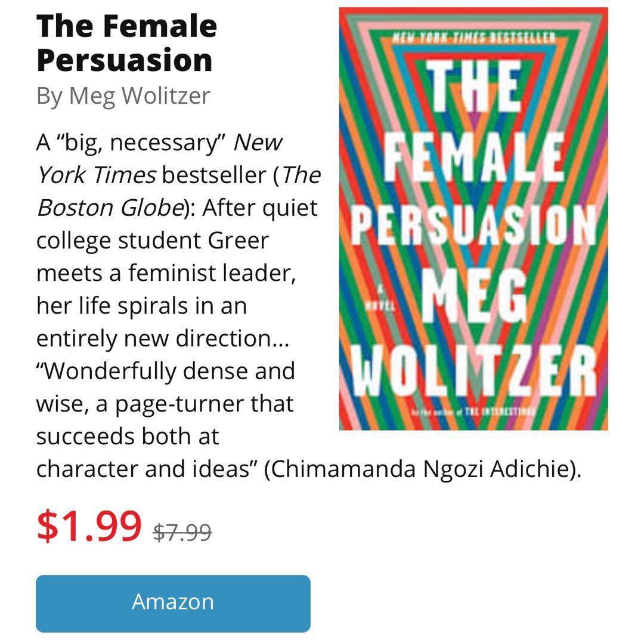Select the By Meg Wolitzer author line
Screen dimensions: 644x644
[123, 95]
